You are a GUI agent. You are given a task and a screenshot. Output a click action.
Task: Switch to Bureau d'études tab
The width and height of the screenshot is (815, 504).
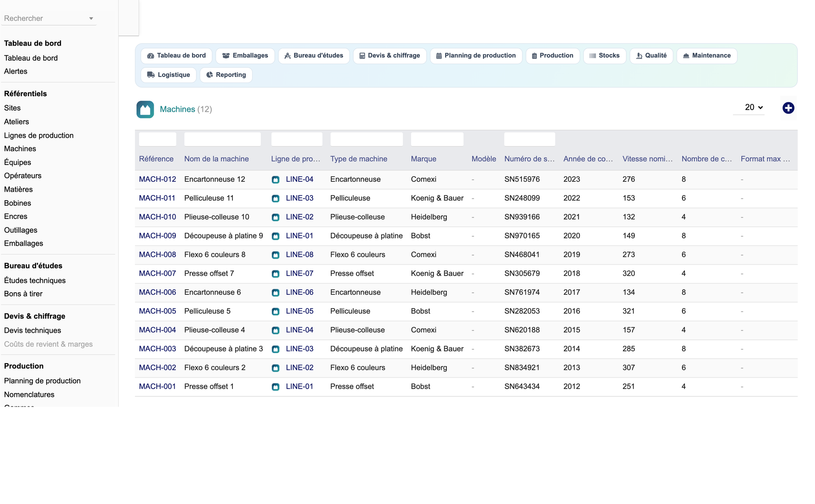point(314,56)
